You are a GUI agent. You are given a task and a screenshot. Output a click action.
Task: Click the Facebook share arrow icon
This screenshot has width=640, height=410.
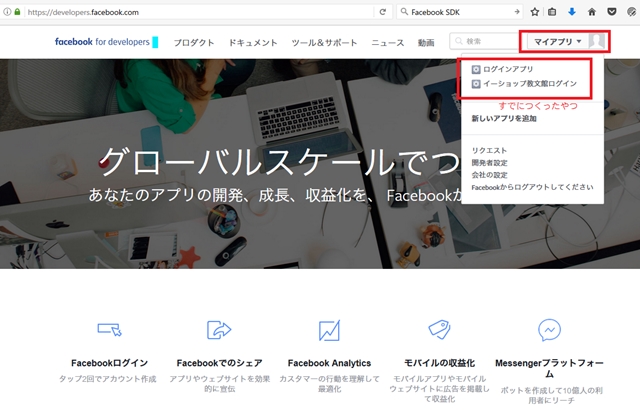point(218,329)
